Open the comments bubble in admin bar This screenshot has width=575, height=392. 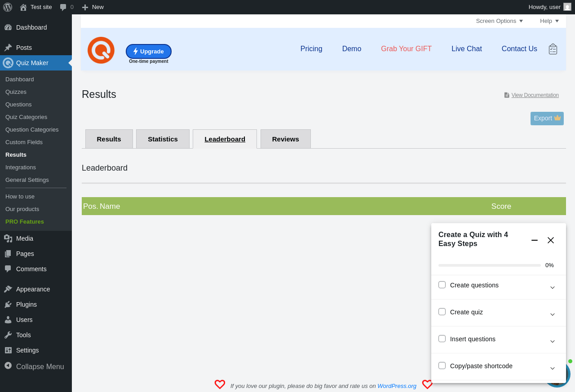pyautogui.click(x=63, y=7)
